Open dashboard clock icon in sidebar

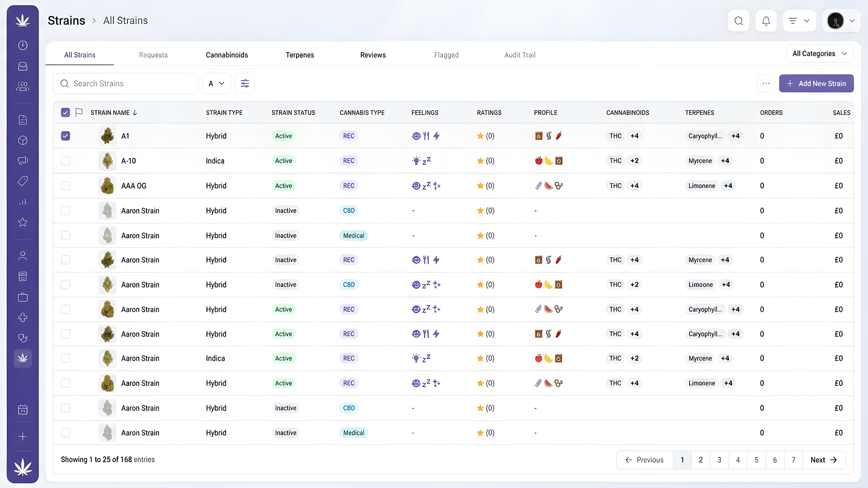pos(23,45)
